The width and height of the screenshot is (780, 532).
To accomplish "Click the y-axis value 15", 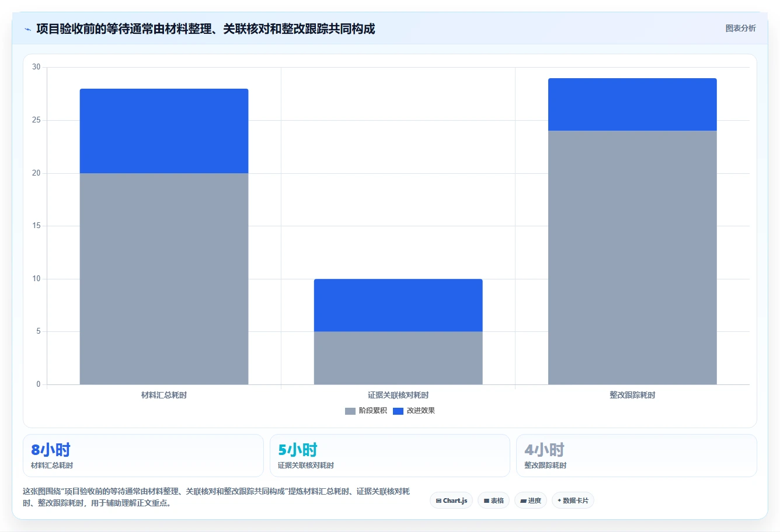I will click(36, 226).
